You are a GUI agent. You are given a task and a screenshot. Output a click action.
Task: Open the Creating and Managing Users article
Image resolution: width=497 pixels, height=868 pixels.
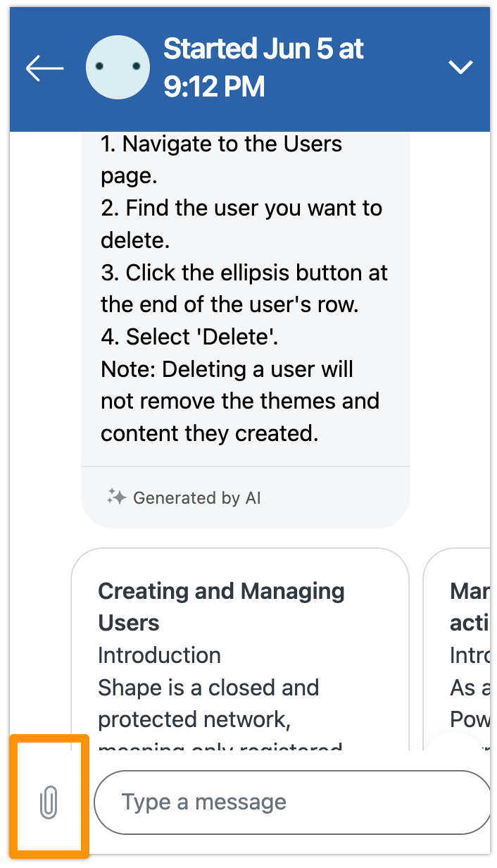(221, 606)
